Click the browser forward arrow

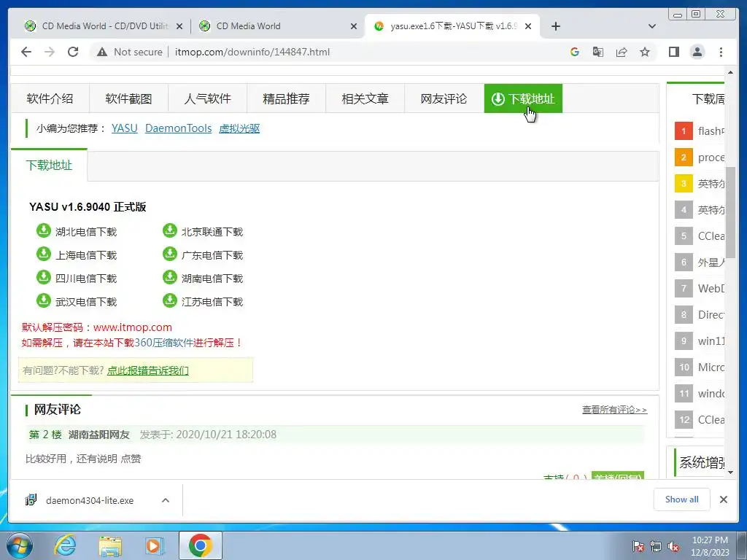click(x=50, y=52)
